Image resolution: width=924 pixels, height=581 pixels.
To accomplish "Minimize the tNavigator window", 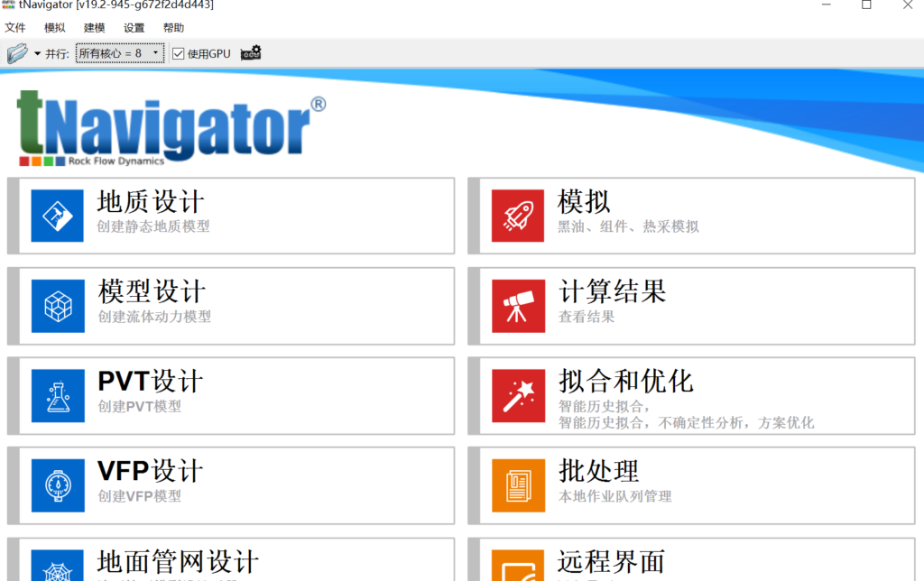I will [827, 5].
